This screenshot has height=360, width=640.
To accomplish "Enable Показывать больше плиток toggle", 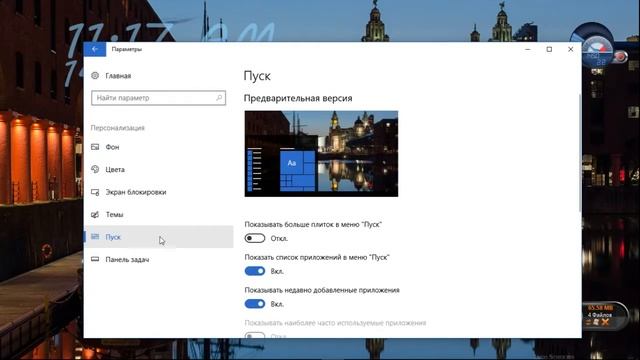I will tap(255, 238).
